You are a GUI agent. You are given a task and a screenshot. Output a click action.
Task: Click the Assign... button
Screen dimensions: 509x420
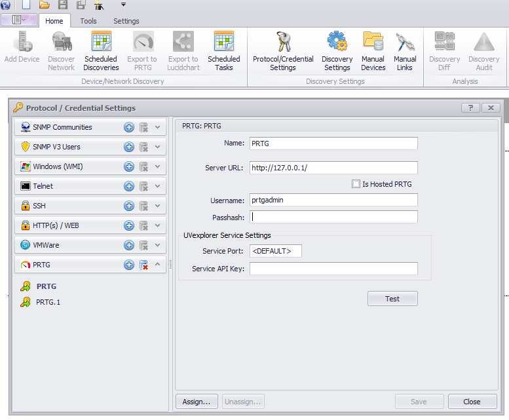[197, 402]
